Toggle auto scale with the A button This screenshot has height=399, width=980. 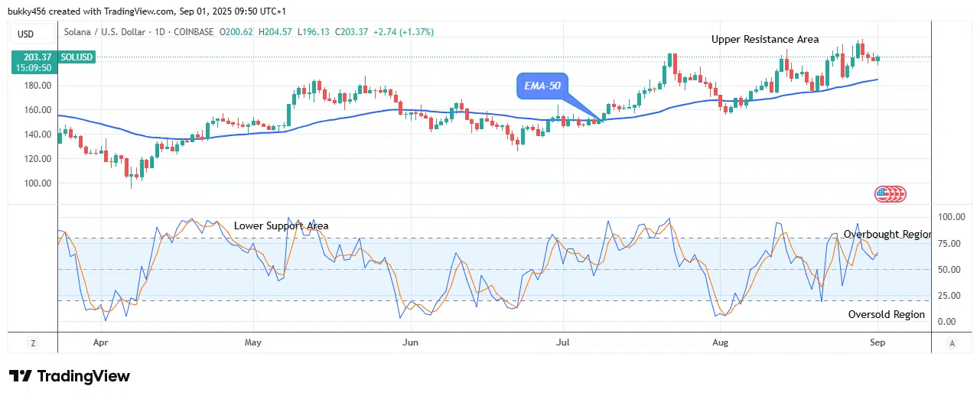tap(951, 343)
